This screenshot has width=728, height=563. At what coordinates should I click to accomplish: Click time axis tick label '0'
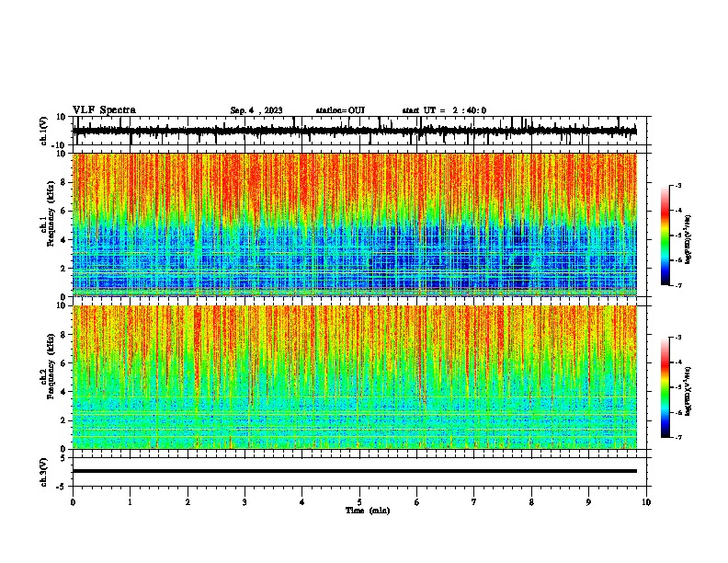(73, 502)
